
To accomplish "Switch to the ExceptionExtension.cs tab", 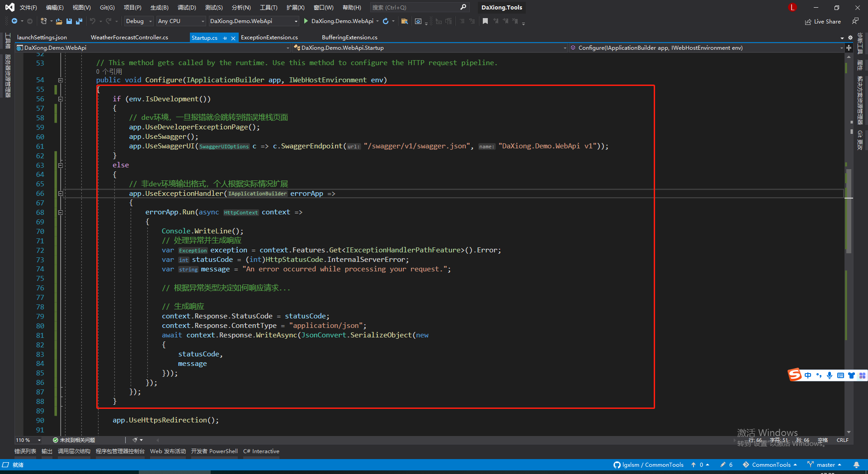I will pos(269,38).
